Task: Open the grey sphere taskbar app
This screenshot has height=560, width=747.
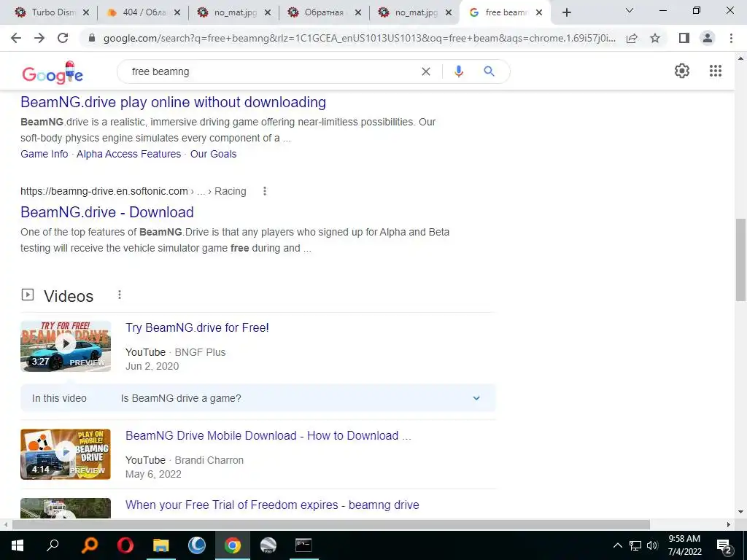Action: coord(268,545)
